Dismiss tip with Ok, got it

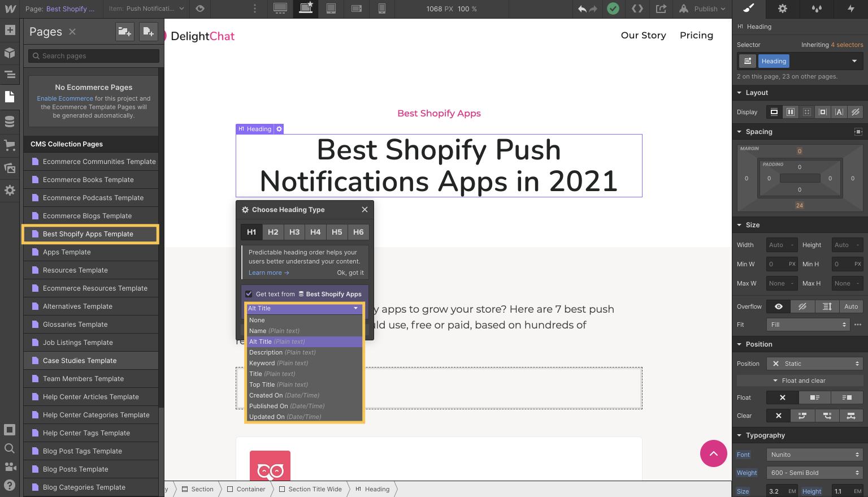[350, 273]
